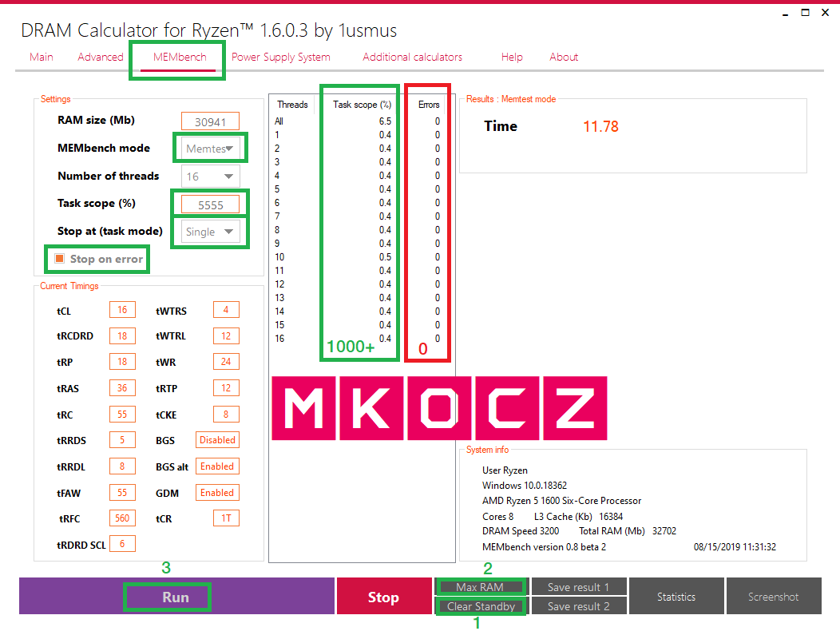Click the tRDRD SCL value 6
Screen dimensions: 840x631
point(122,544)
